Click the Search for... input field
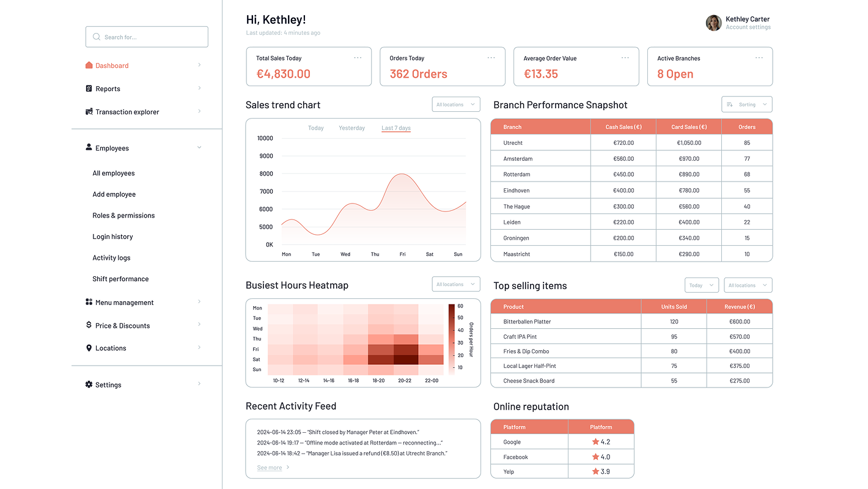Viewport: 868px width, 489px height. 147,37
